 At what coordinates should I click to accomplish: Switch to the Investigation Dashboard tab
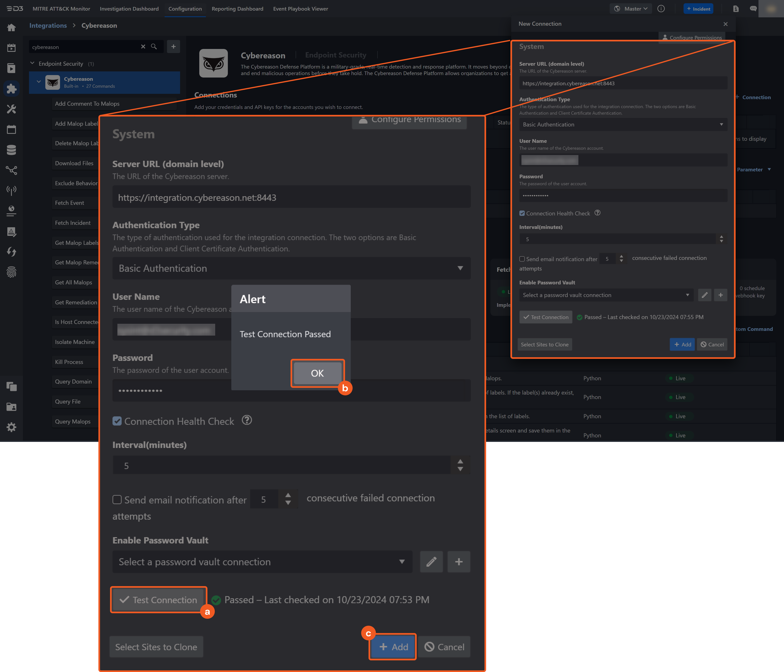pyautogui.click(x=129, y=9)
